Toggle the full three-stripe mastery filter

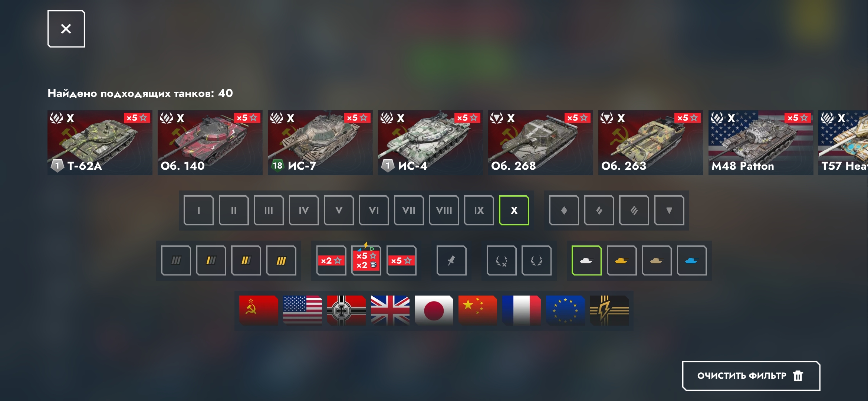click(x=281, y=261)
